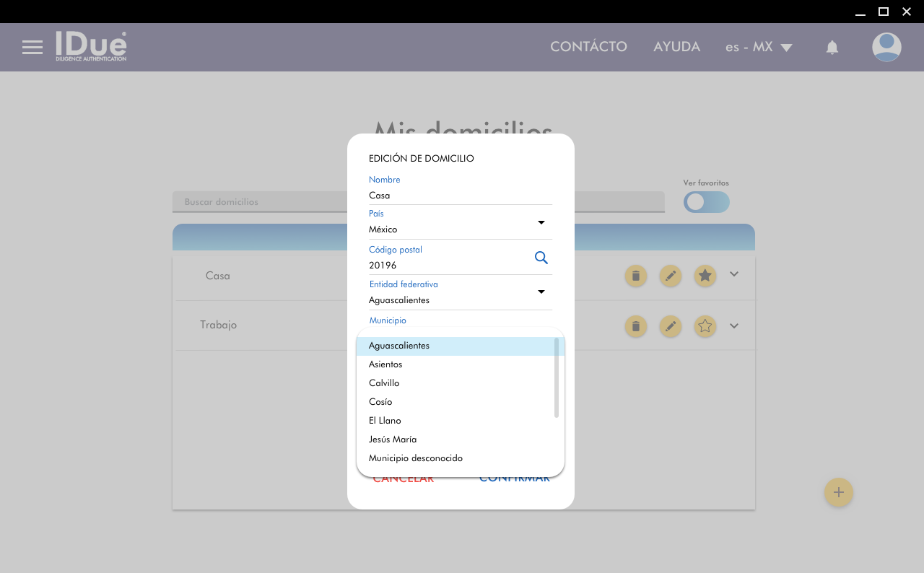This screenshot has width=924, height=573.
Task: Expand the Casa address row chevron
Action: [x=734, y=274]
